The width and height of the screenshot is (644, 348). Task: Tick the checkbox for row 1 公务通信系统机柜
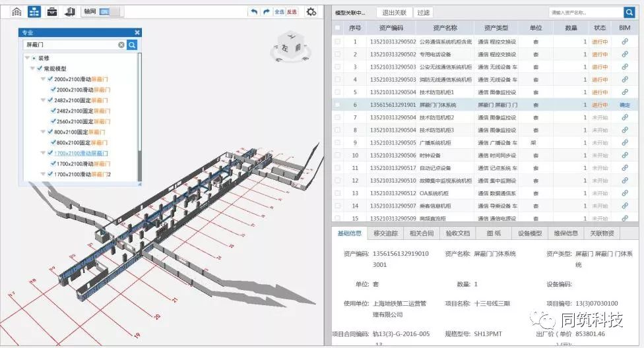coord(338,42)
